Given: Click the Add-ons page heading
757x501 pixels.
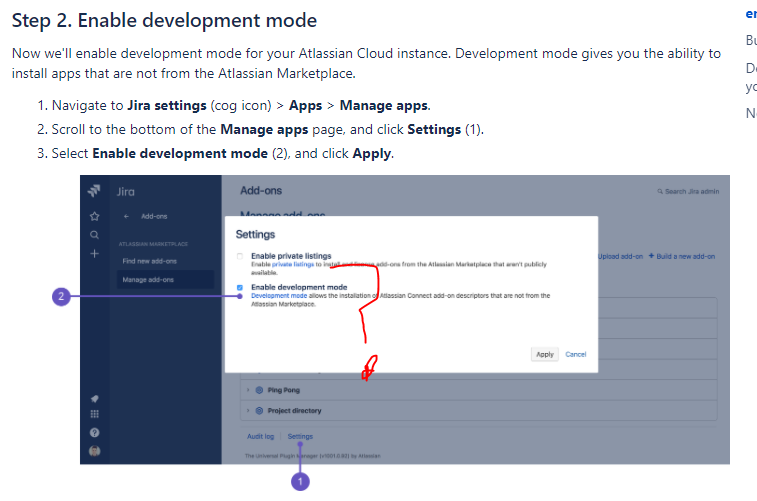Looking at the screenshot, I should click(261, 191).
